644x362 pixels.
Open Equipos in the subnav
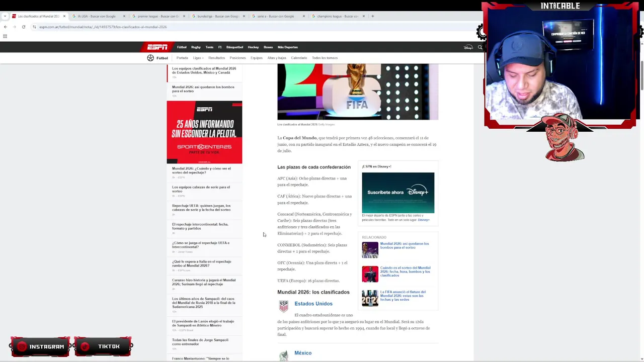(x=257, y=58)
